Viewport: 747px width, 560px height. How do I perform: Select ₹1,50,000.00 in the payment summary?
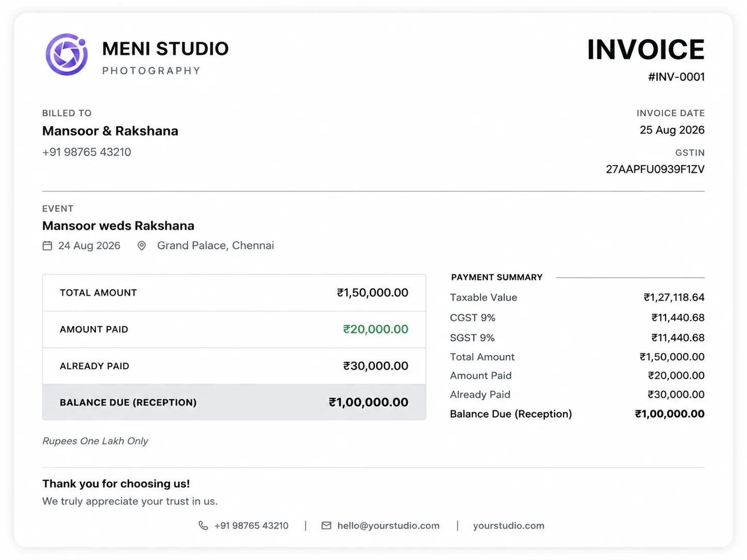[672, 357]
